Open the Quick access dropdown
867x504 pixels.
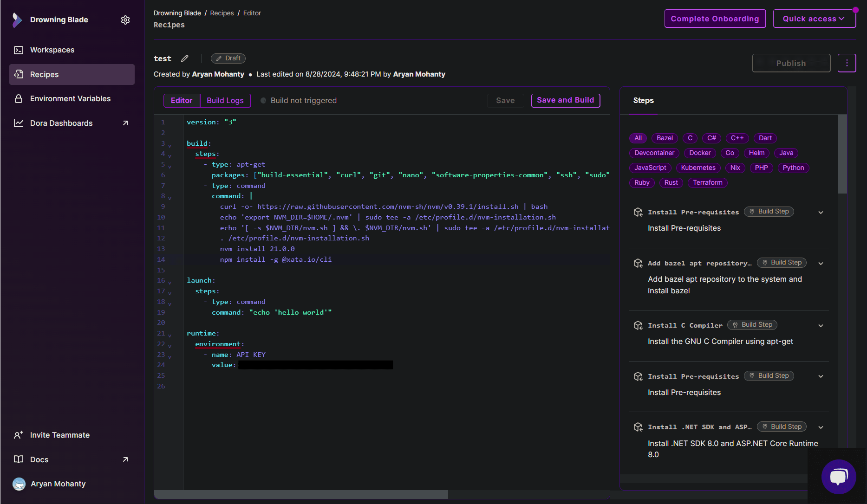tap(814, 19)
